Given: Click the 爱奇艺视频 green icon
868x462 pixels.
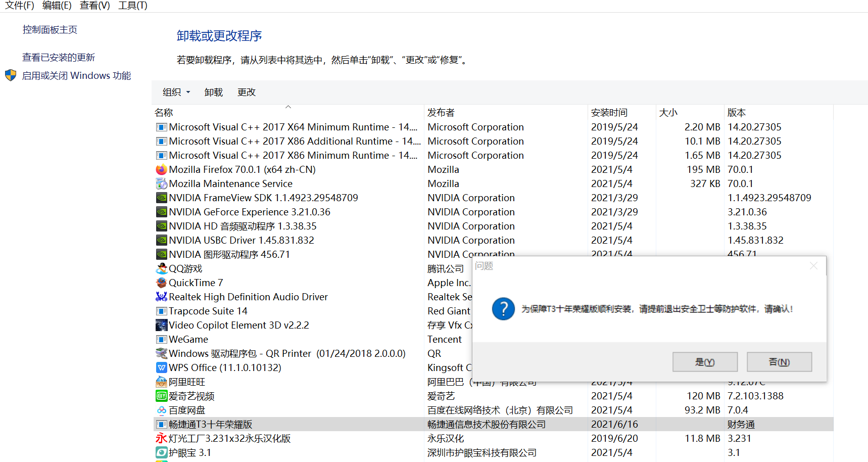Looking at the screenshot, I should [x=161, y=396].
